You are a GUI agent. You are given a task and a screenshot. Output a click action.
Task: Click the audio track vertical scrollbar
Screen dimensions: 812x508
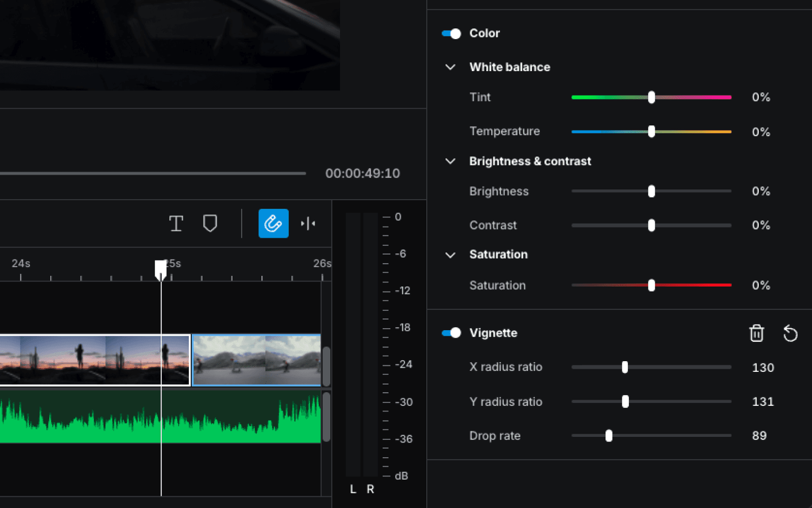pyautogui.click(x=326, y=417)
